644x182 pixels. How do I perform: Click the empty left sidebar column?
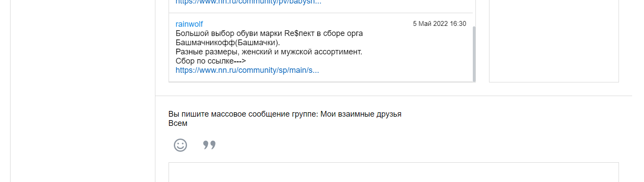[x=83, y=91]
